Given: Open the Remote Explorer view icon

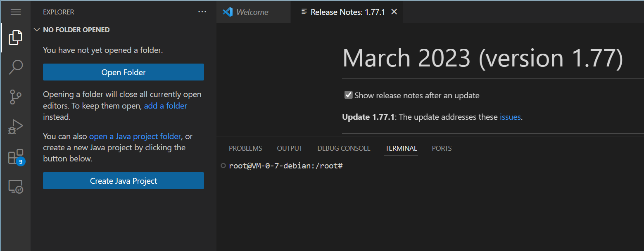Looking at the screenshot, I should click(x=16, y=187).
